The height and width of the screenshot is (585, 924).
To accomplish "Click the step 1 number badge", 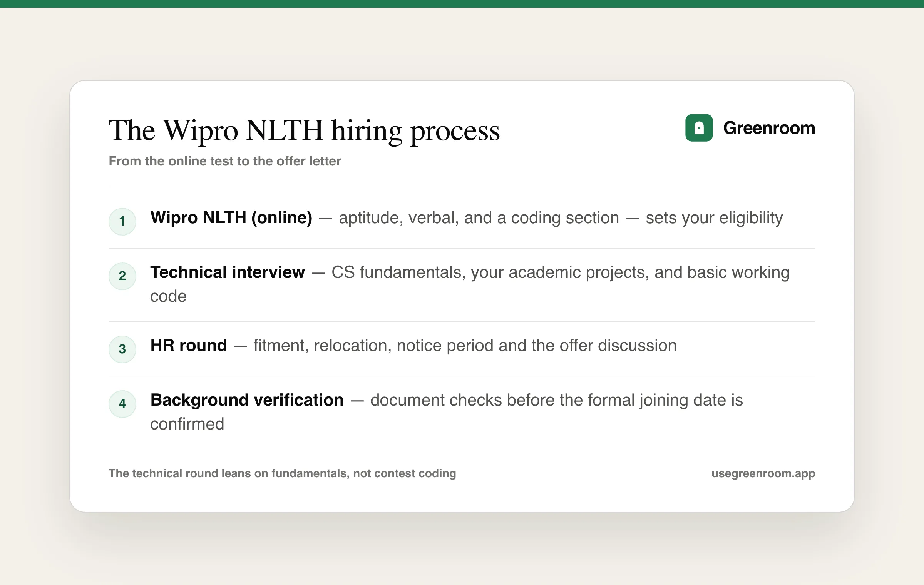I will click(x=122, y=221).
